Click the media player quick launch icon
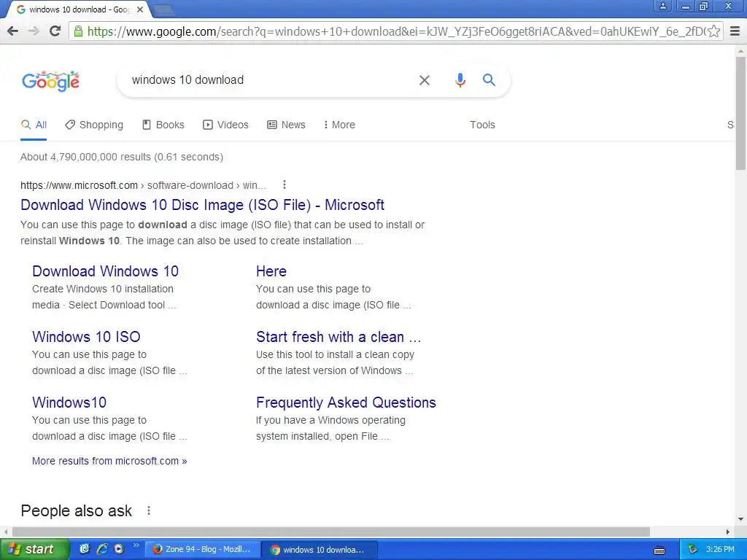 [119, 549]
